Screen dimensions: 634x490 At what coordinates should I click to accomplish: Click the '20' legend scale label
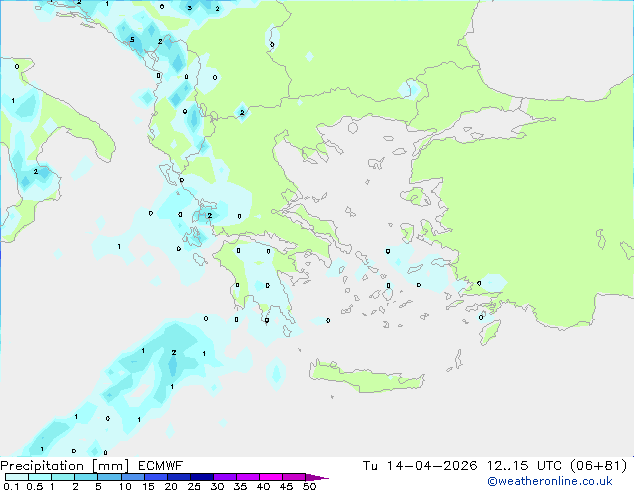[x=171, y=486]
